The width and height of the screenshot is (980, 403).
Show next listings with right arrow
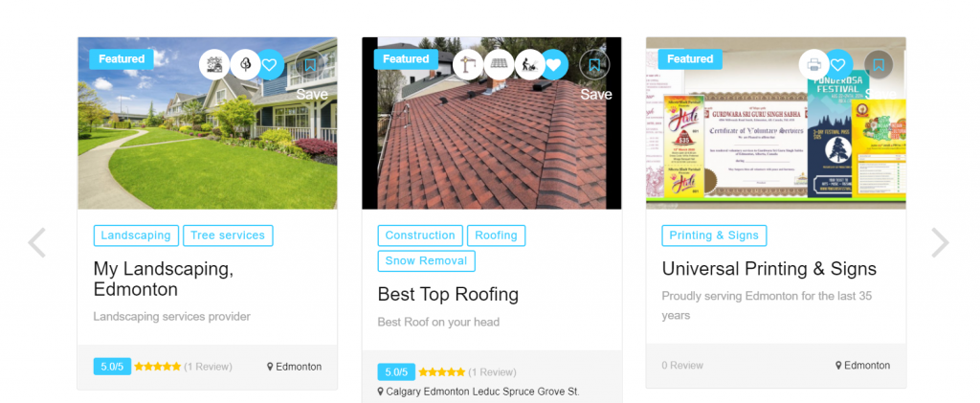[940, 242]
